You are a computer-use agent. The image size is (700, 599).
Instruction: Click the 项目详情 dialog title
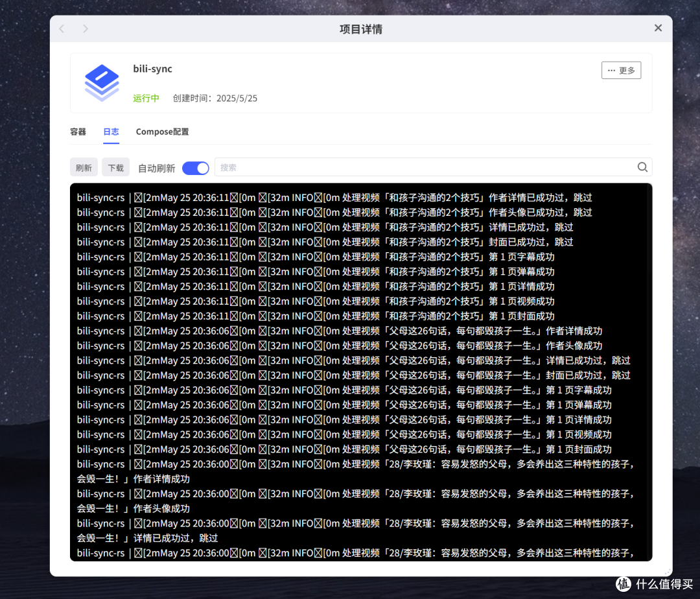(x=361, y=29)
